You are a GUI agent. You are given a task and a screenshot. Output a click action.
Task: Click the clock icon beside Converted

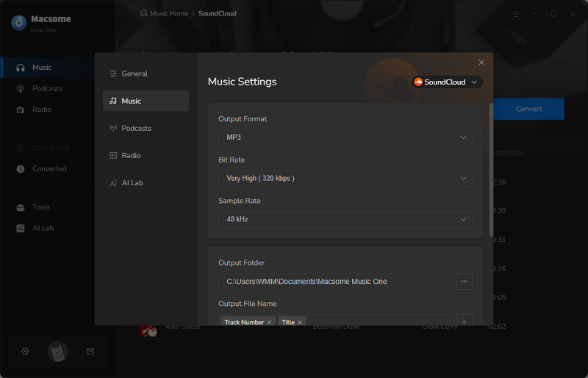tap(21, 169)
